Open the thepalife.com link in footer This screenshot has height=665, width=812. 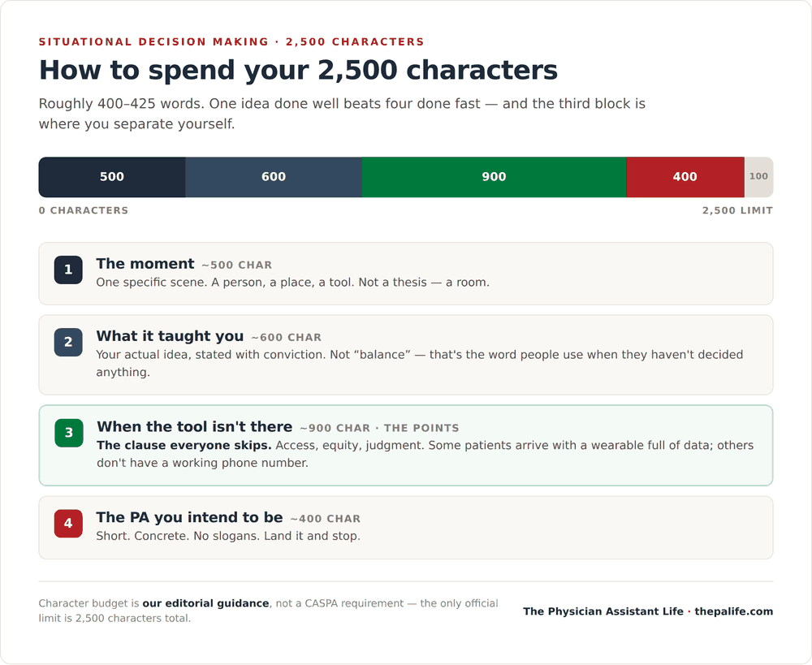[x=734, y=611]
